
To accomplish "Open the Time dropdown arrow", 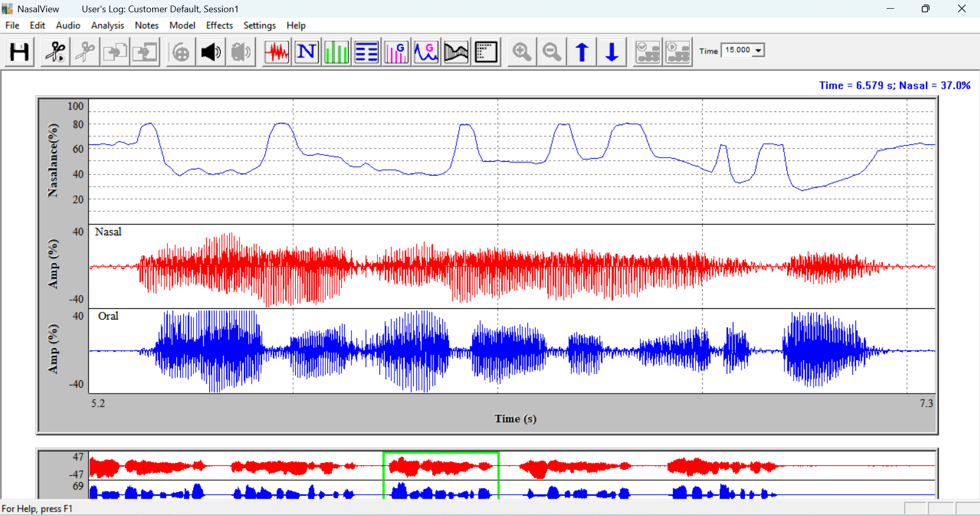I will pos(758,50).
